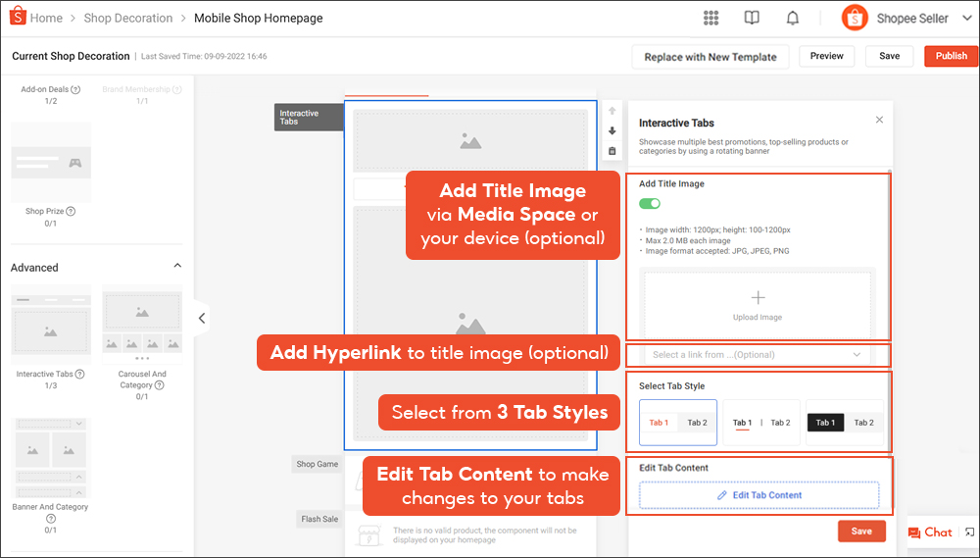Click the top bar Save button

coord(890,56)
